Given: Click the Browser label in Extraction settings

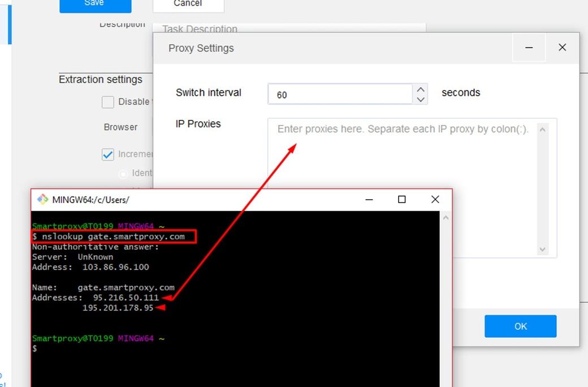Looking at the screenshot, I should 121,127.
